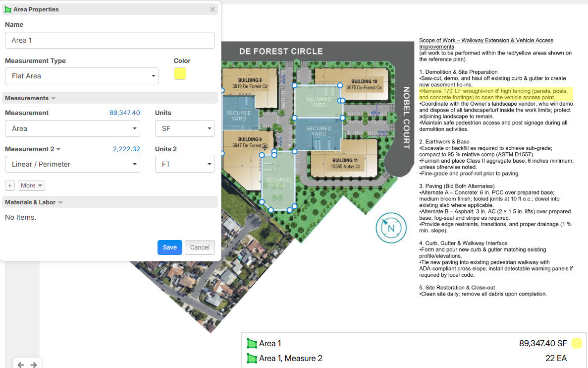Open the Measurement Type dropdown showing Flat Area

click(82, 76)
